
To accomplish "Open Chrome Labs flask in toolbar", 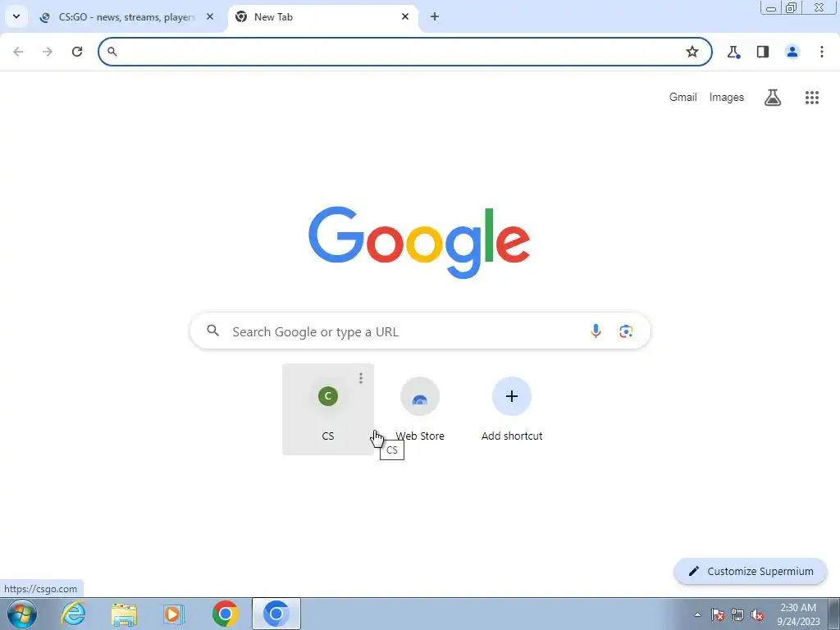I will pos(733,52).
